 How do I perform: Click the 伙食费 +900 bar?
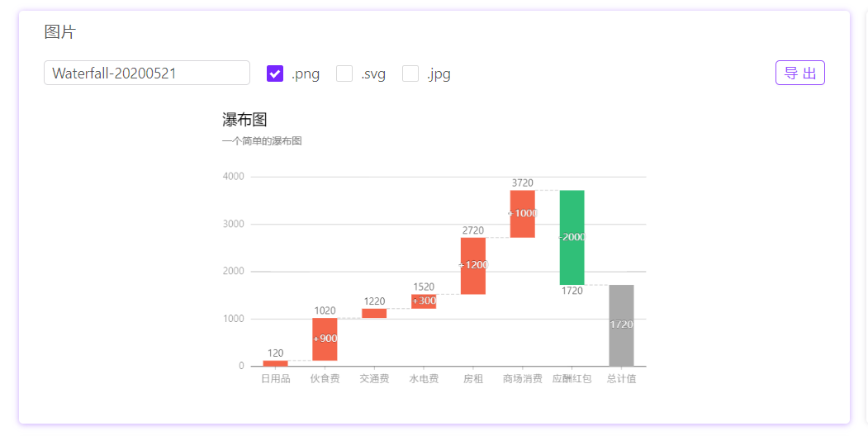325,339
